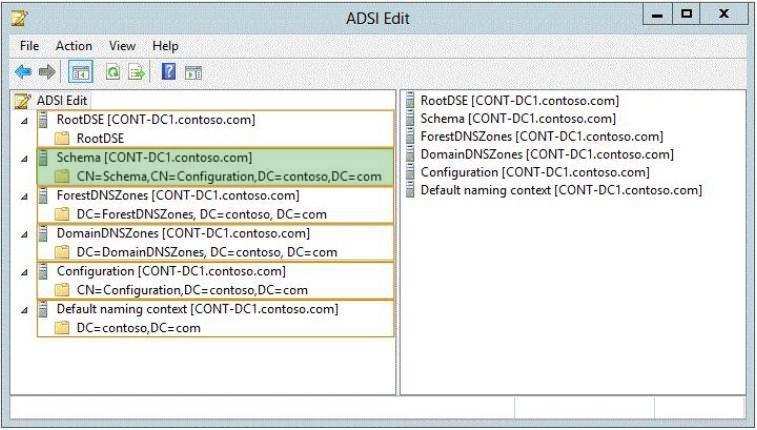Viewport: 757px width, 430px height.
Task: Click folder icon beside CN=Configuration container
Action: (61, 290)
